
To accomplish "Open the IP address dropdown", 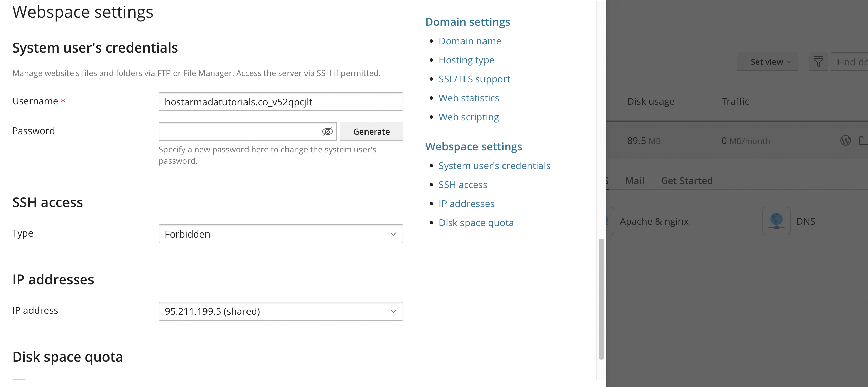I will 281,311.
